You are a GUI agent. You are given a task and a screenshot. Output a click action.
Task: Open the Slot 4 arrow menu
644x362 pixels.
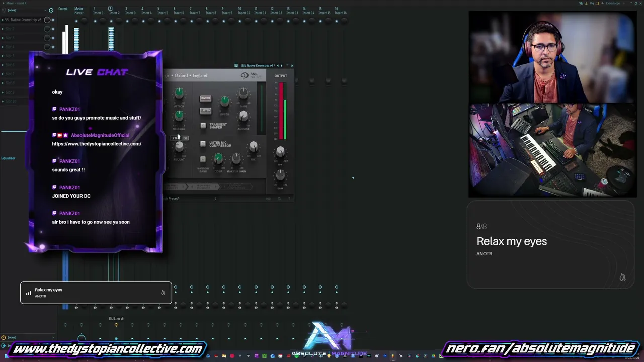pyautogui.click(x=3, y=47)
